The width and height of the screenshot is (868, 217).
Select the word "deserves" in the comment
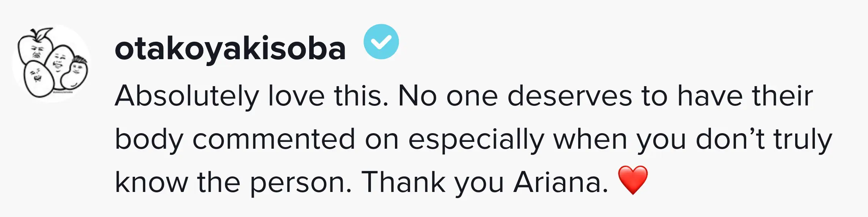click(569, 96)
